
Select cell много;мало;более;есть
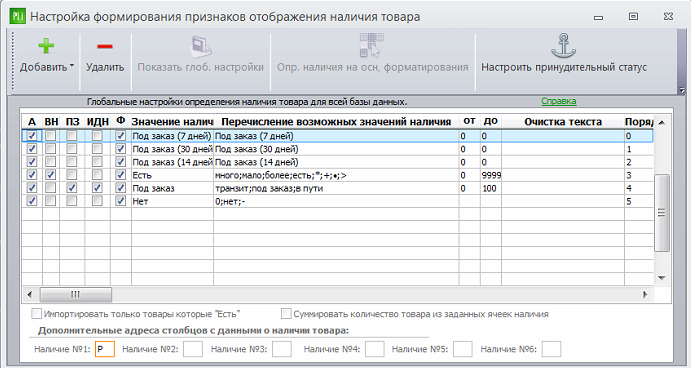coord(336,175)
